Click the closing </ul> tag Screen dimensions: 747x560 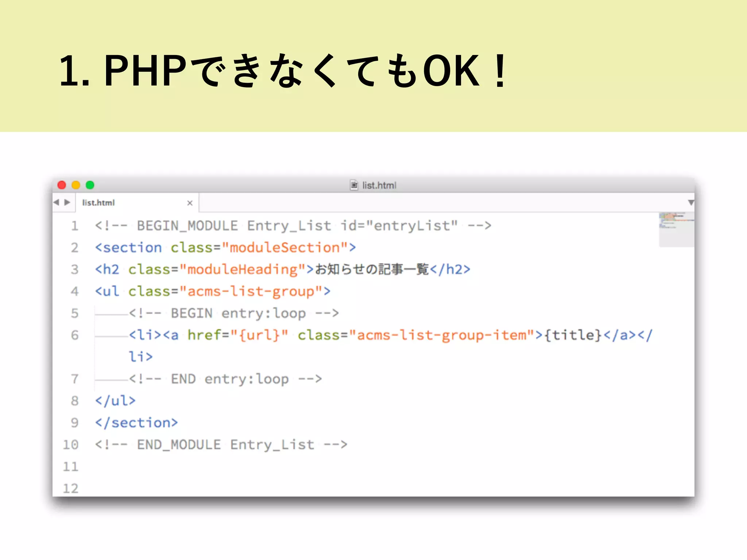[x=115, y=401]
